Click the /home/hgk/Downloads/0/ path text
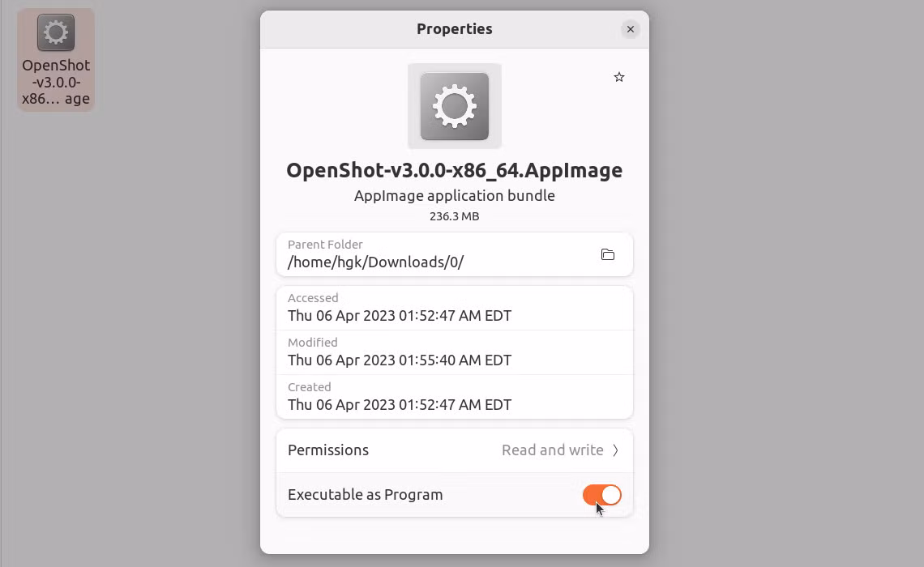The image size is (924, 567). [375, 262]
